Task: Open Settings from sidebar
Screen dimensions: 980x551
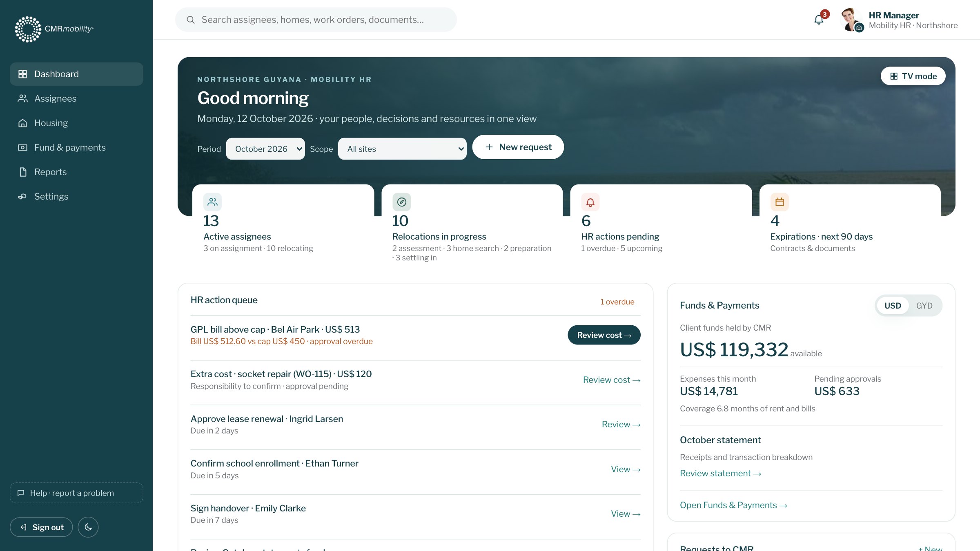Action: [x=76, y=196]
